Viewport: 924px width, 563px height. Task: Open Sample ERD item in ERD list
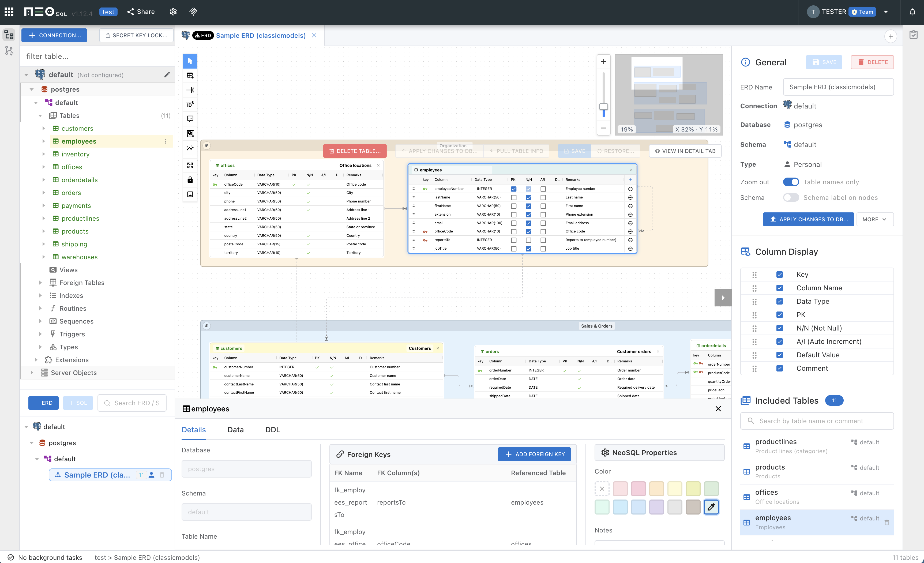pos(110,475)
